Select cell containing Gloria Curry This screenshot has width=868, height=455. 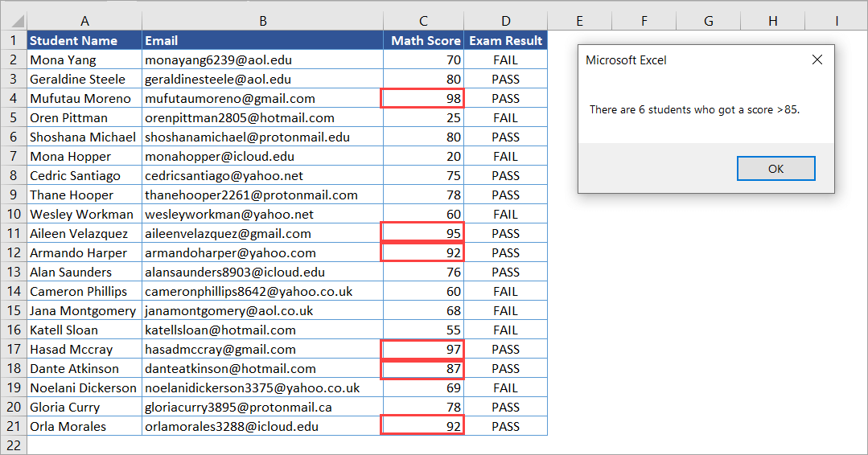(x=84, y=408)
